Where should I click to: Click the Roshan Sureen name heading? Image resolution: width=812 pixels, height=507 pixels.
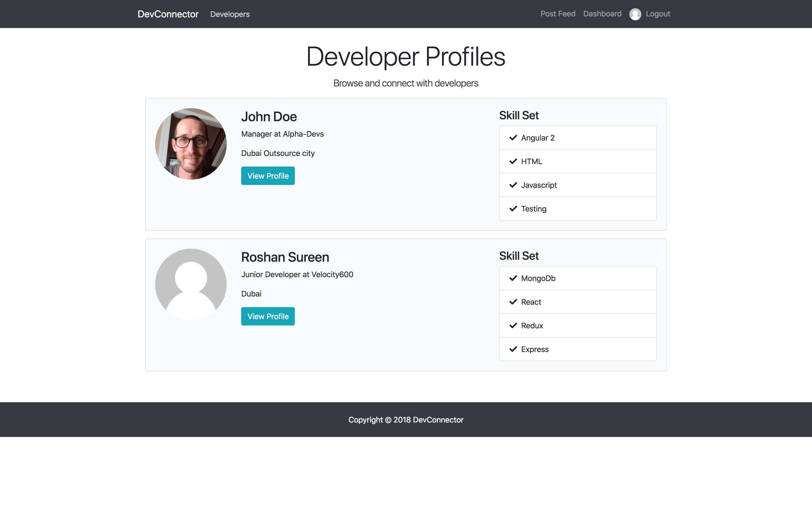point(285,257)
